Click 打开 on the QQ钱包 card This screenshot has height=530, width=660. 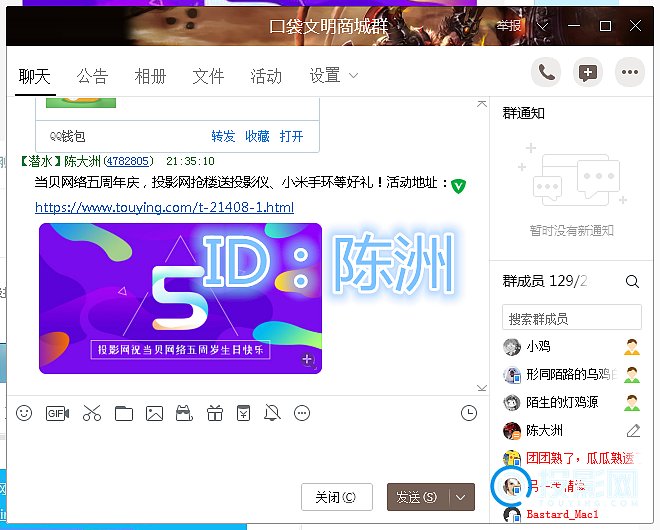(x=291, y=136)
